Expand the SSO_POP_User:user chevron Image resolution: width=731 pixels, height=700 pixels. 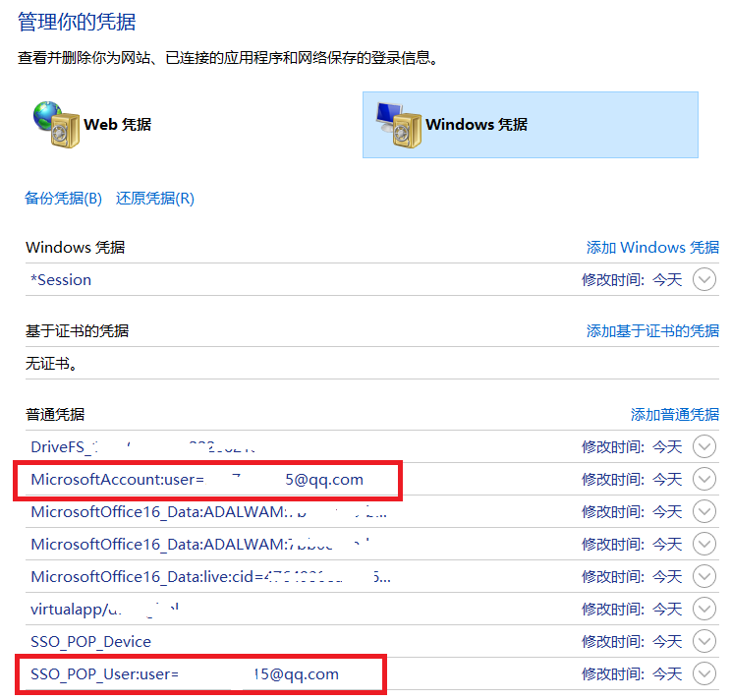(x=703, y=673)
